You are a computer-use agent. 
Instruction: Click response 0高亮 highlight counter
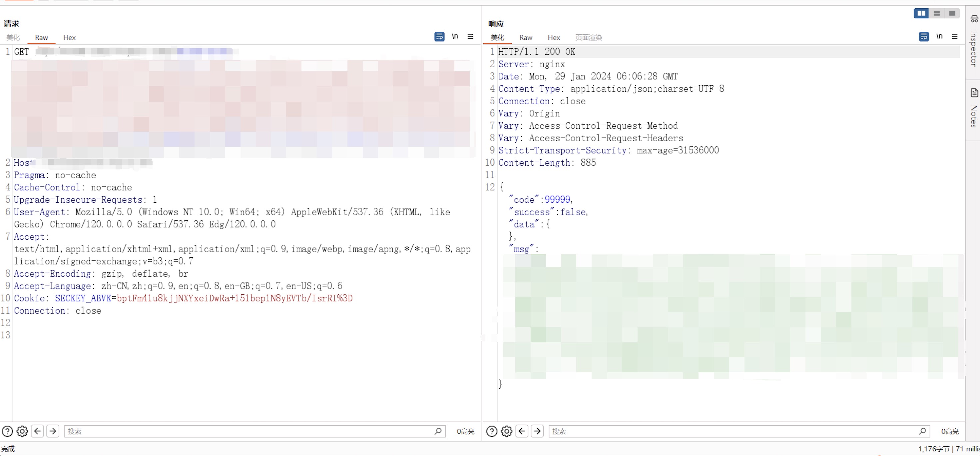click(x=950, y=431)
